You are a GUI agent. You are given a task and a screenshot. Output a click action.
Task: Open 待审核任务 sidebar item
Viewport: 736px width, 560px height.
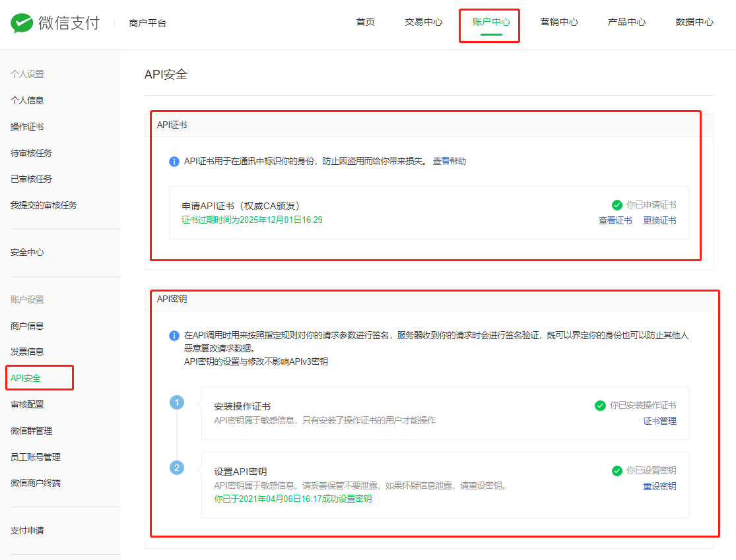point(32,153)
